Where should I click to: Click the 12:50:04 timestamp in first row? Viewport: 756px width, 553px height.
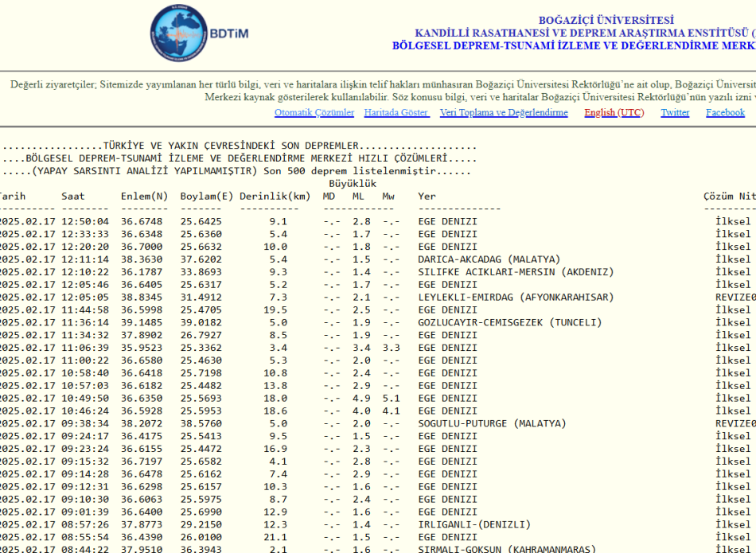[x=85, y=221]
